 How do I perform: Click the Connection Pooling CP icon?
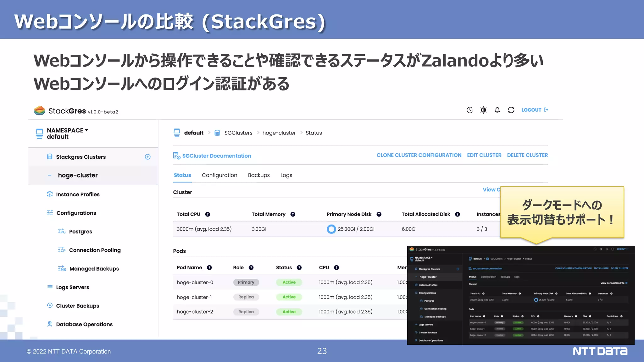tap(62, 250)
